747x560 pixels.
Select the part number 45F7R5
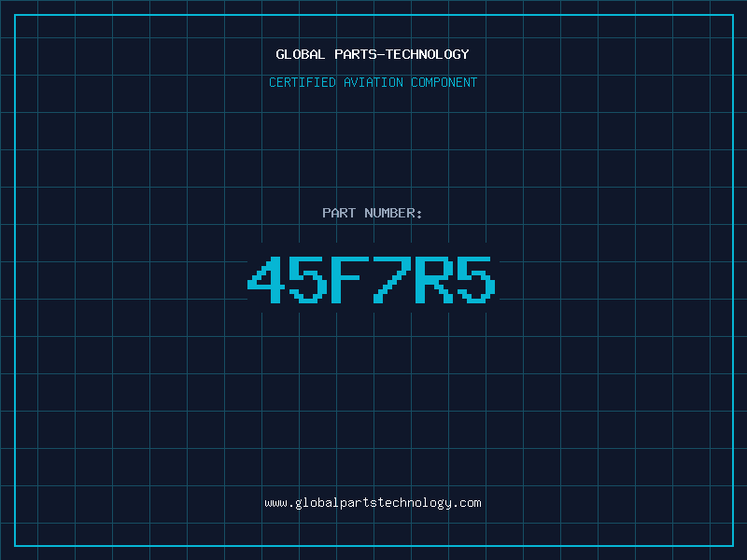coord(372,279)
